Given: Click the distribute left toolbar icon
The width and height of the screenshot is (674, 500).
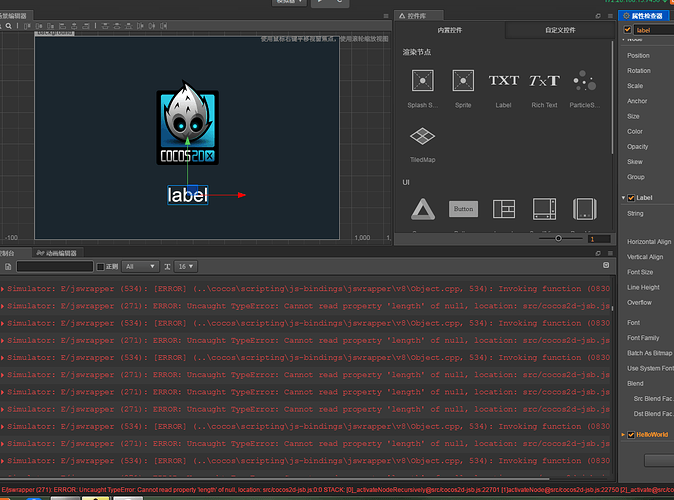Looking at the screenshot, I should pos(140,26).
